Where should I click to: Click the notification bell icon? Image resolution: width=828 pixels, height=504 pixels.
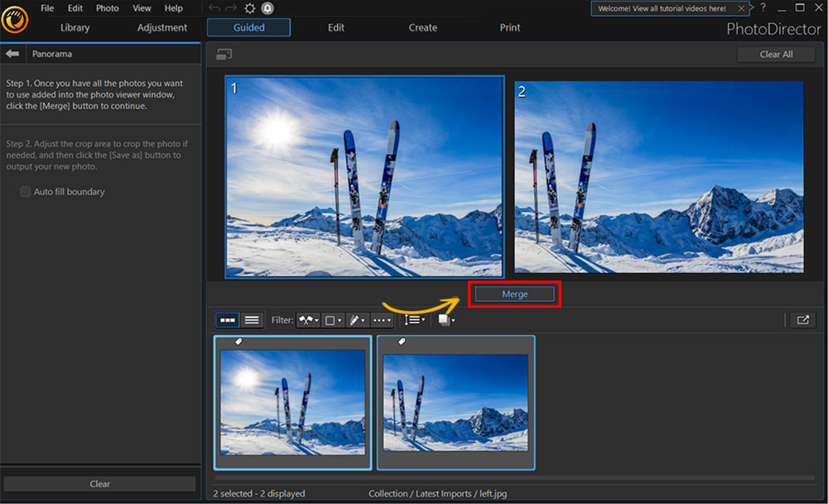(x=267, y=7)
